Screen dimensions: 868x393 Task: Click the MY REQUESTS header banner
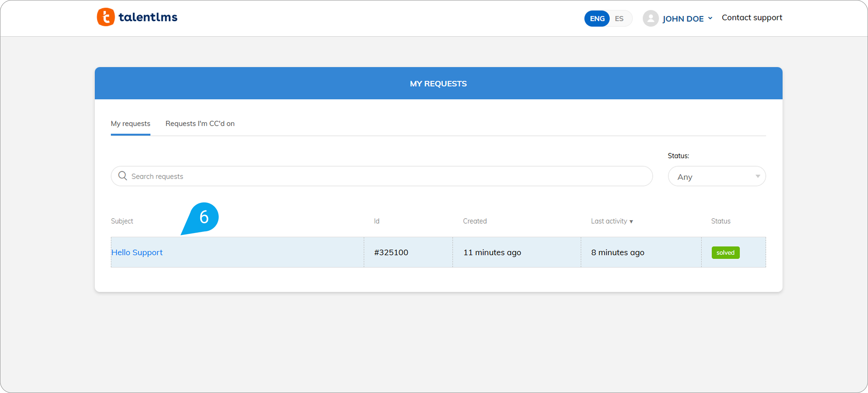(x=438, y=83)
